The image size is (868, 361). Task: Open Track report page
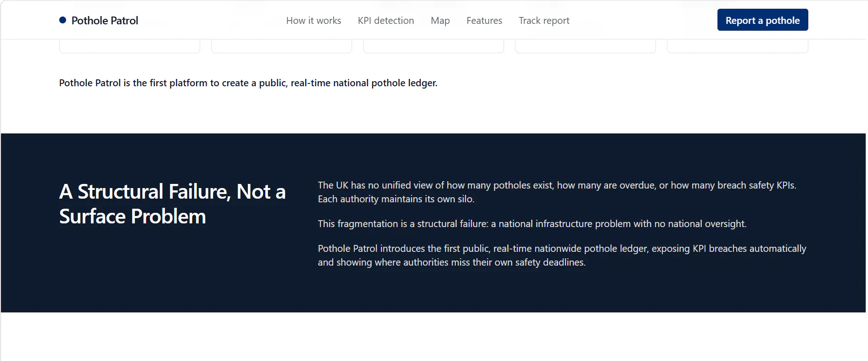coord(544,21)
